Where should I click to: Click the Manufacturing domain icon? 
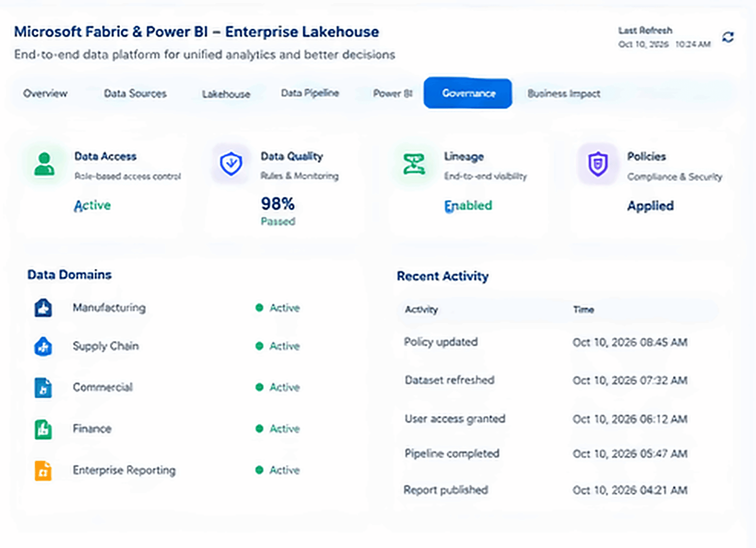(x=43, y=308)
